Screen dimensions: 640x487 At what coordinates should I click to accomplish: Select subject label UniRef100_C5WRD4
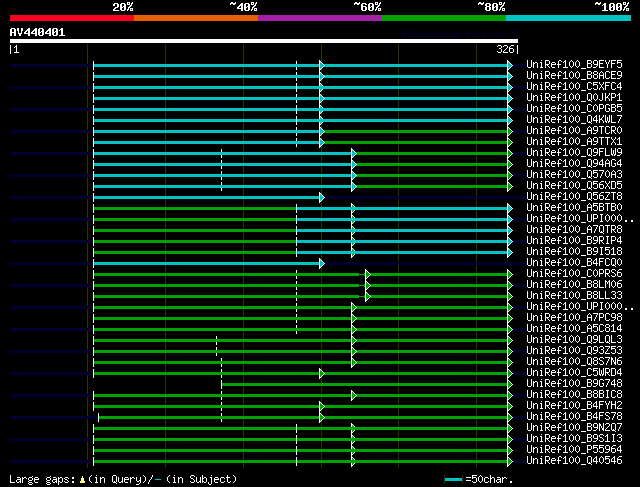point(574,373)
